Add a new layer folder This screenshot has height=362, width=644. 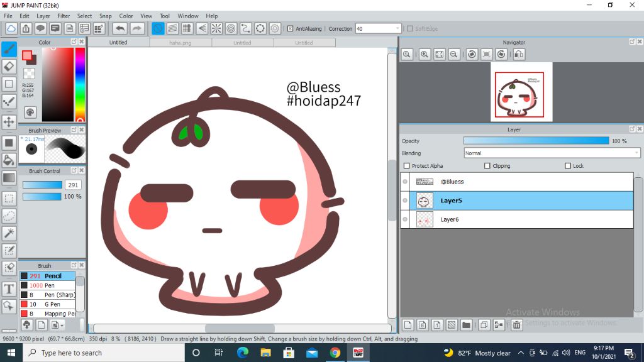click(x=466, y=325)
